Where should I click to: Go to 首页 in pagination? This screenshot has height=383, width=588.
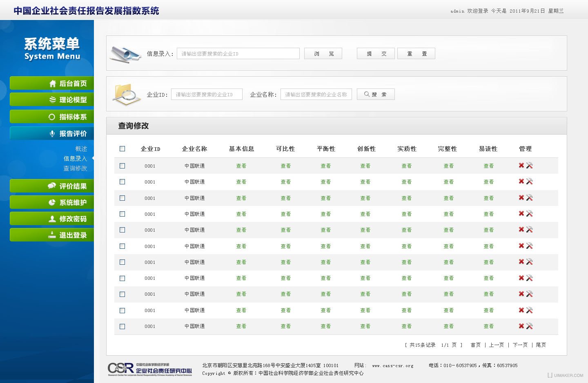point(476,345)
